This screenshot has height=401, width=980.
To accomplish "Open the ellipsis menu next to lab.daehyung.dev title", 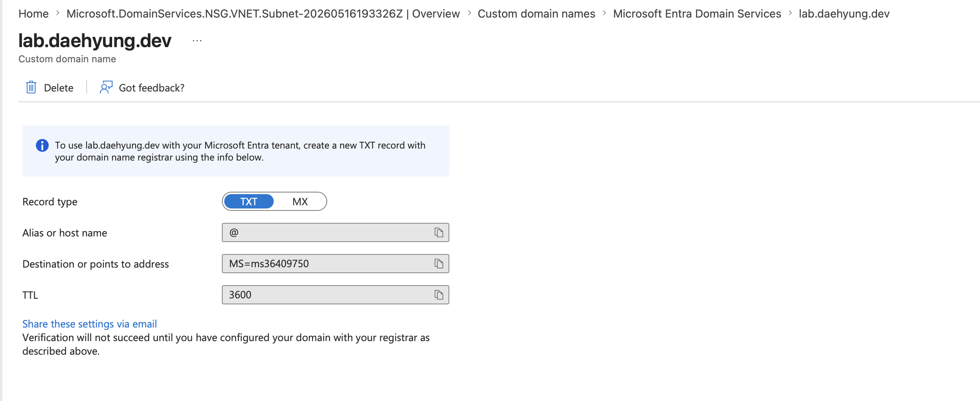I will pos(197,41).
